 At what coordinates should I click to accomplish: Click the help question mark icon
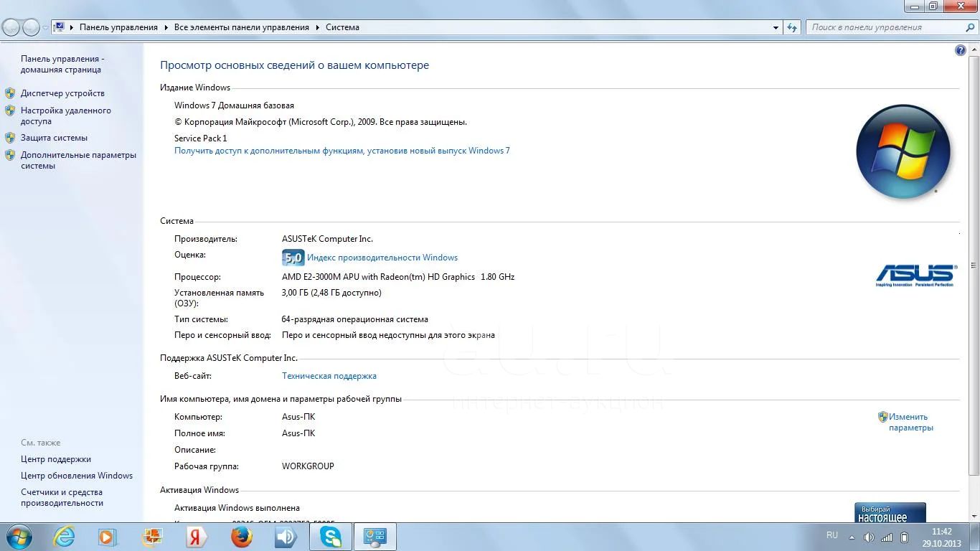(x=961, y=50)
